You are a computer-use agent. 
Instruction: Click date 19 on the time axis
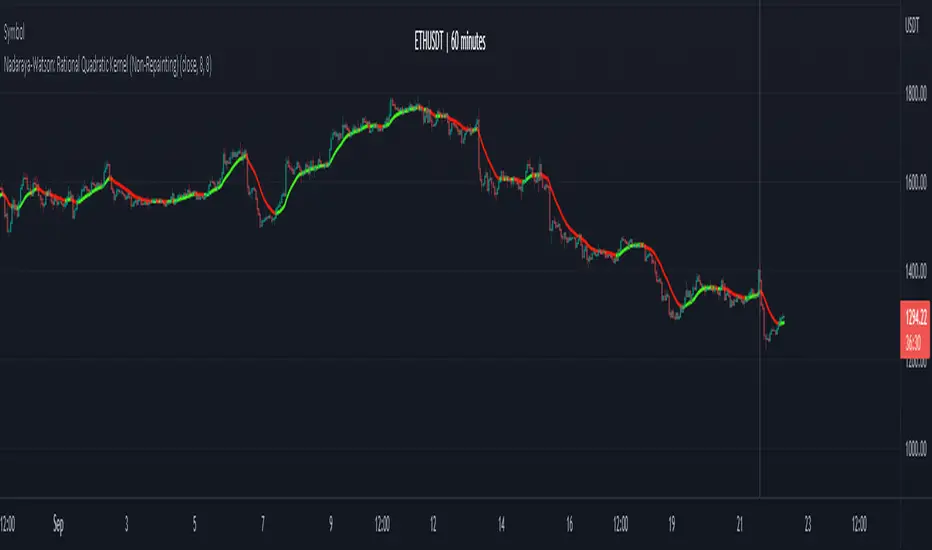point(672,524)
